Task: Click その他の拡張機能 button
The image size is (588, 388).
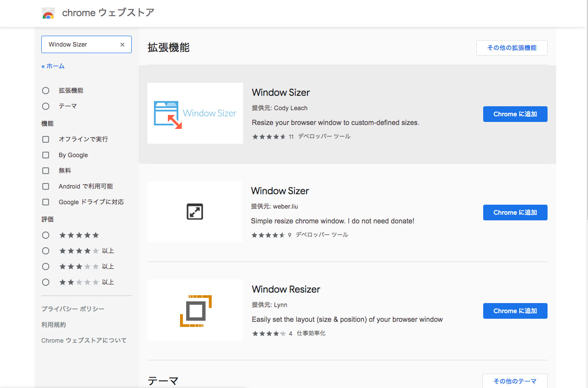Action: point(511,48)
